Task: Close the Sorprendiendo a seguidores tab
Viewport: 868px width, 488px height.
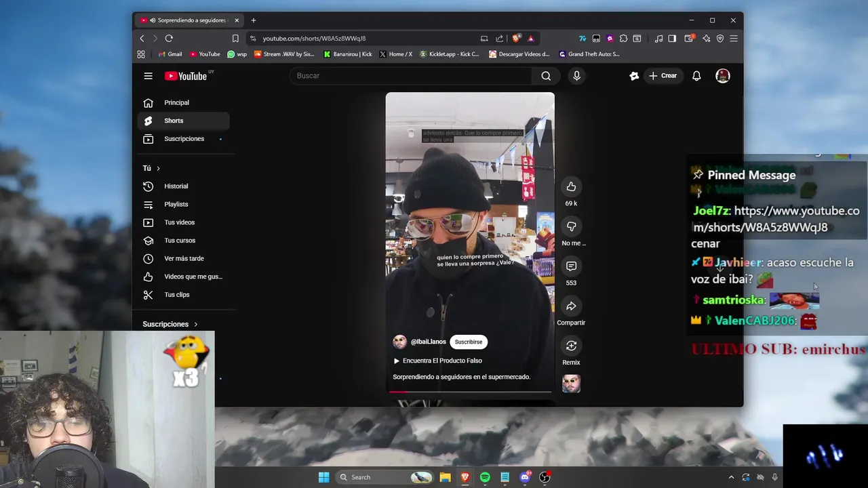Action: click(237, 20)
